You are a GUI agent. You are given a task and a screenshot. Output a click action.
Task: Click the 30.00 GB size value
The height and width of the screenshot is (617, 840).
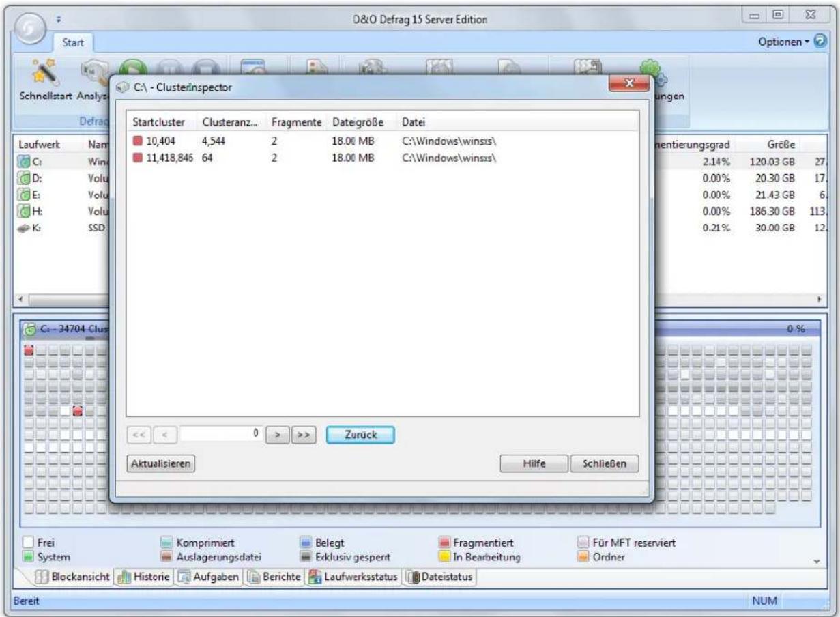774,229
